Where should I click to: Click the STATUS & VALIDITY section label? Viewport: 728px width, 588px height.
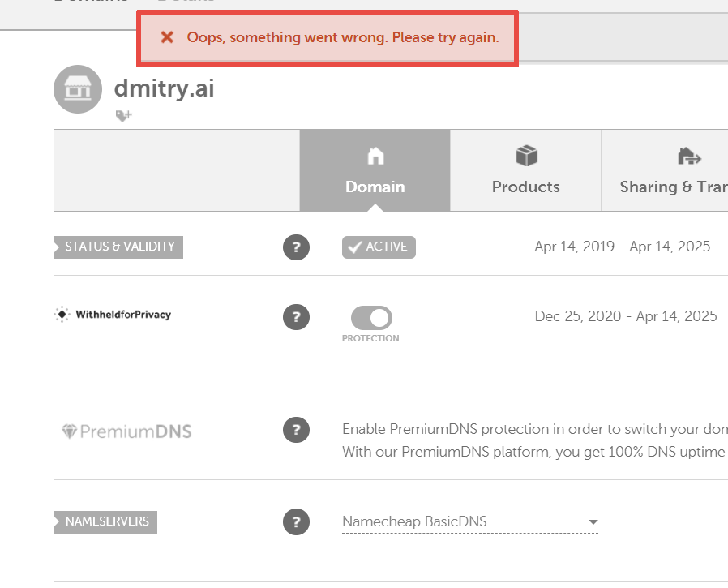(119, 247)
